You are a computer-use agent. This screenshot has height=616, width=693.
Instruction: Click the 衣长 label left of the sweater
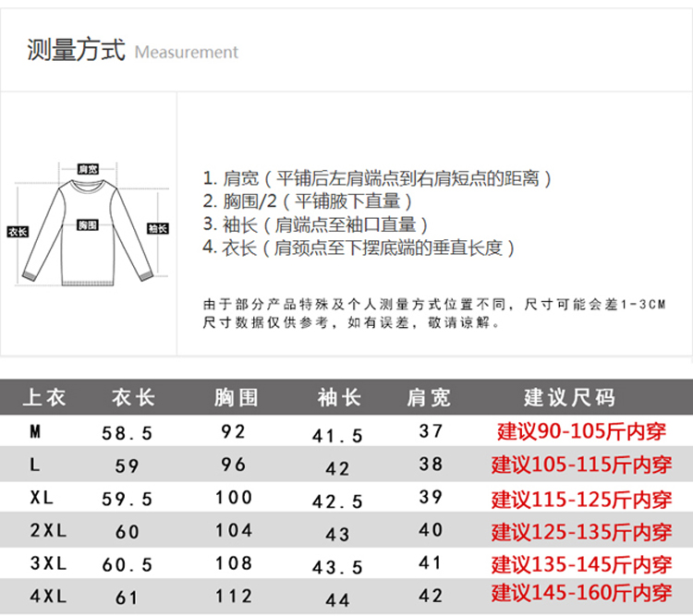[17, 230]
